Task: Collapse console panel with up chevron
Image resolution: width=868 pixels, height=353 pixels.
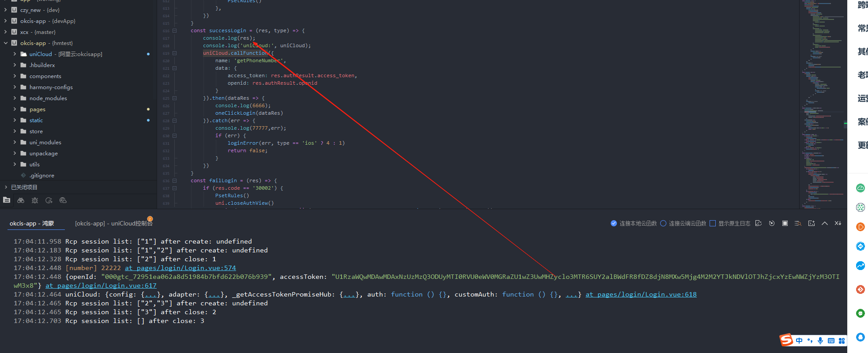Action: 825,223
